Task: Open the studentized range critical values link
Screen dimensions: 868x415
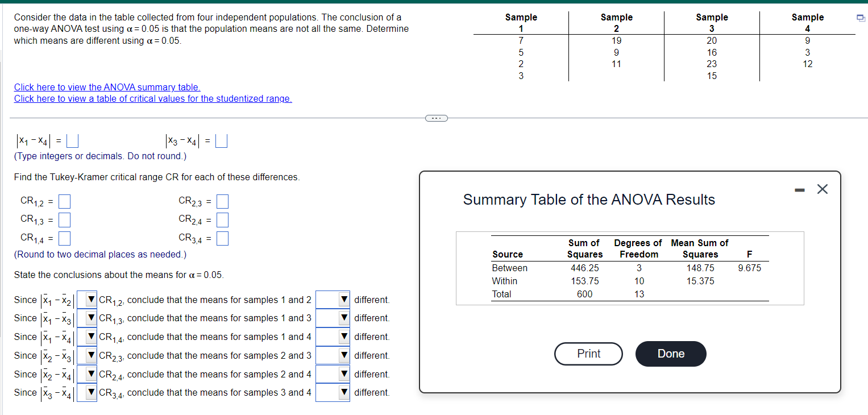Action: click(153, 98)
